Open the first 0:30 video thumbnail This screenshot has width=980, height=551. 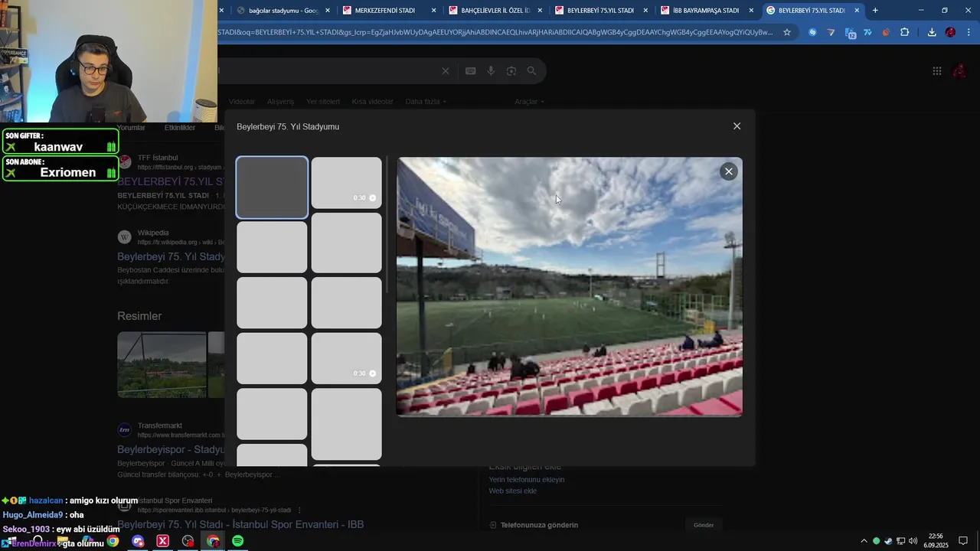(x=346, y=183)
